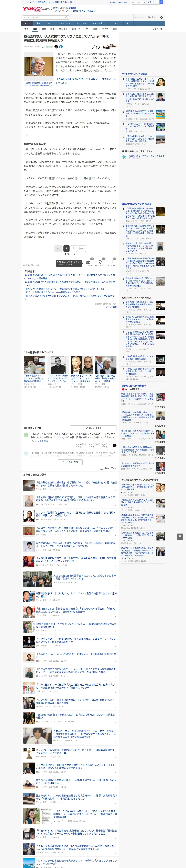
Task: Click the keyword search magnifier icon
Action: [x=66, y=18]
